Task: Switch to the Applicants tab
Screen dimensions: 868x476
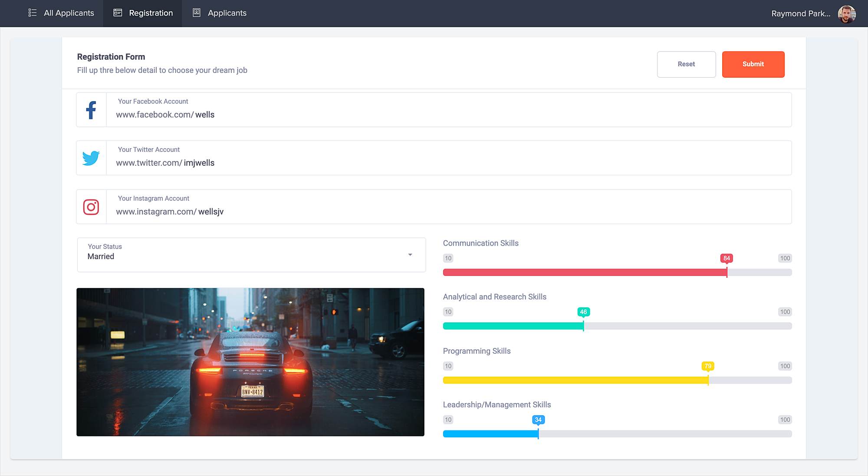Action: (227, 13)
